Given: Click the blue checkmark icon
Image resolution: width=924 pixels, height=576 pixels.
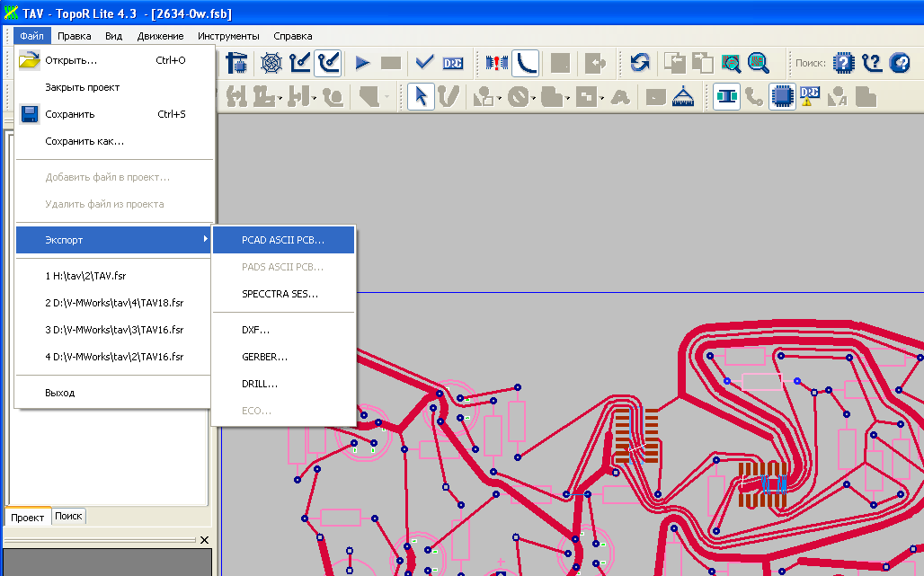Looking at the screenshot, I should (x=424, y=62).
